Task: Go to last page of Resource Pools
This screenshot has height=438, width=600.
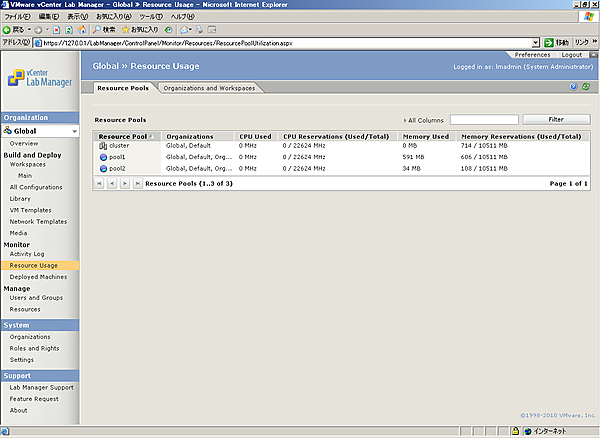Action: [x=137, y=184]
